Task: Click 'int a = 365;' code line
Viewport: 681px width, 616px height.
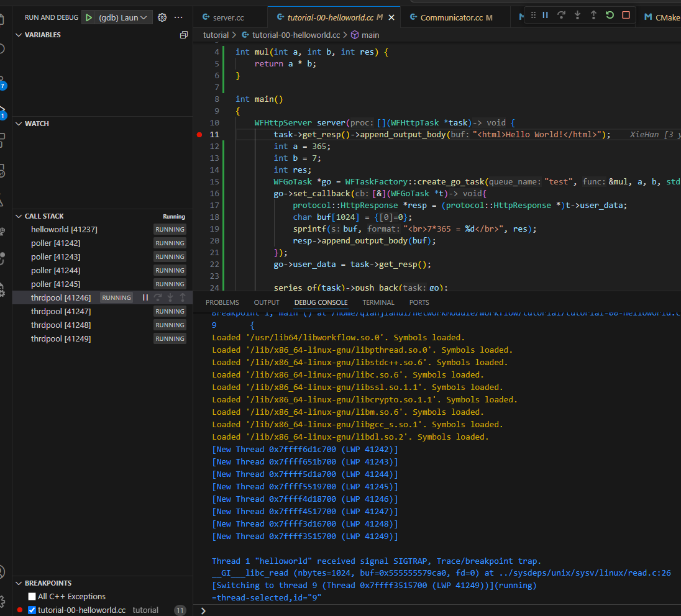Action: [302, 147]
